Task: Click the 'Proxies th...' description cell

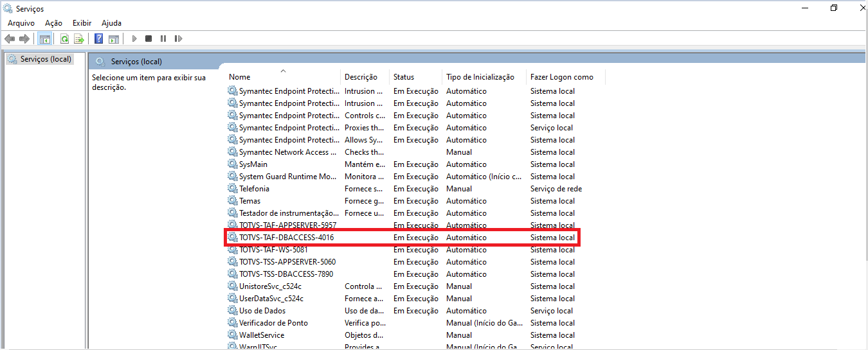Action: tap(365, 128)
